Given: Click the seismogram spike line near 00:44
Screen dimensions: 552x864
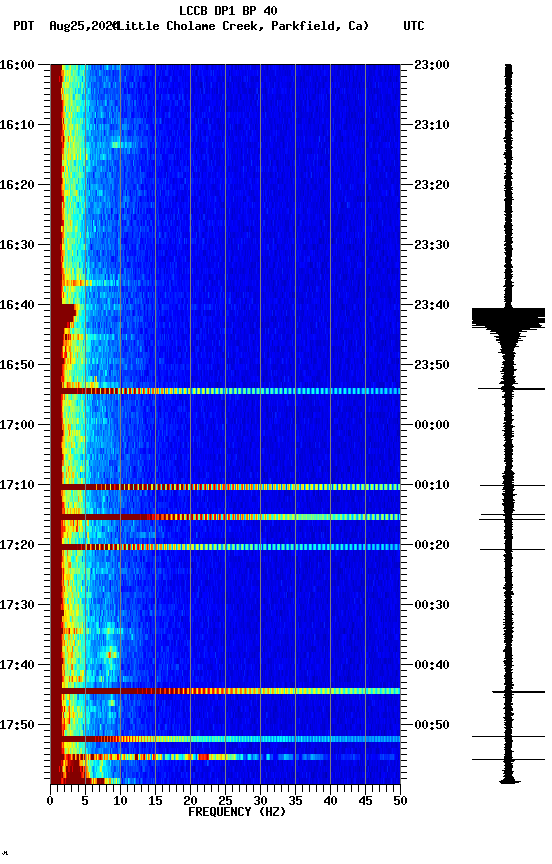Looking at the screenshot, I should pos(518,692).
